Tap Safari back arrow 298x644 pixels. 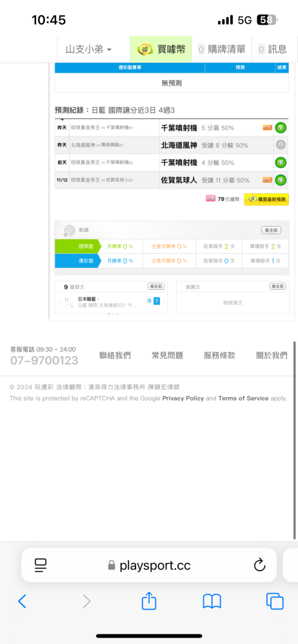coord(22,601)
